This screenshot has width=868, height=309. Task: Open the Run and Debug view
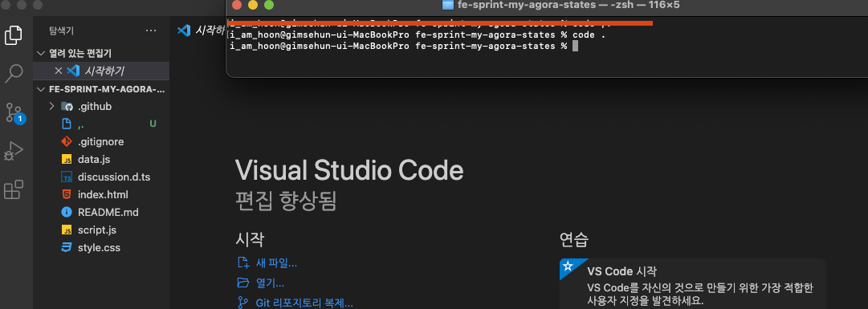click(x=14, y=151)
